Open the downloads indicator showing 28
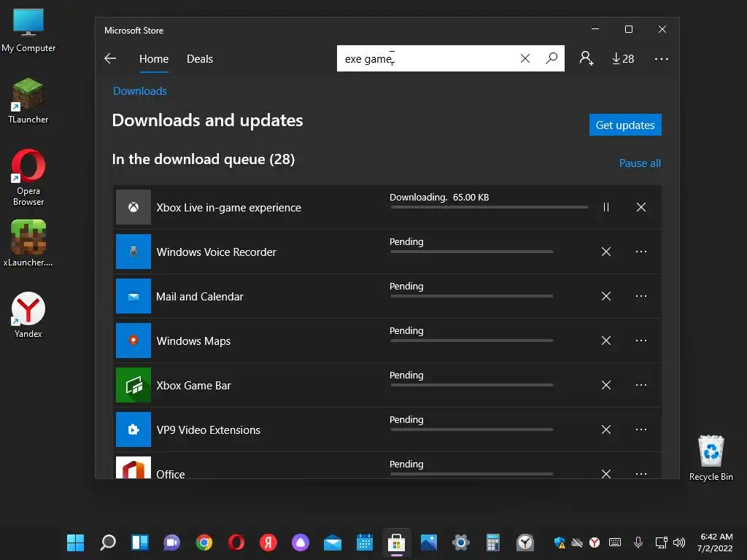The height and width of the screenshot is (560, 747). coord(623,58)
